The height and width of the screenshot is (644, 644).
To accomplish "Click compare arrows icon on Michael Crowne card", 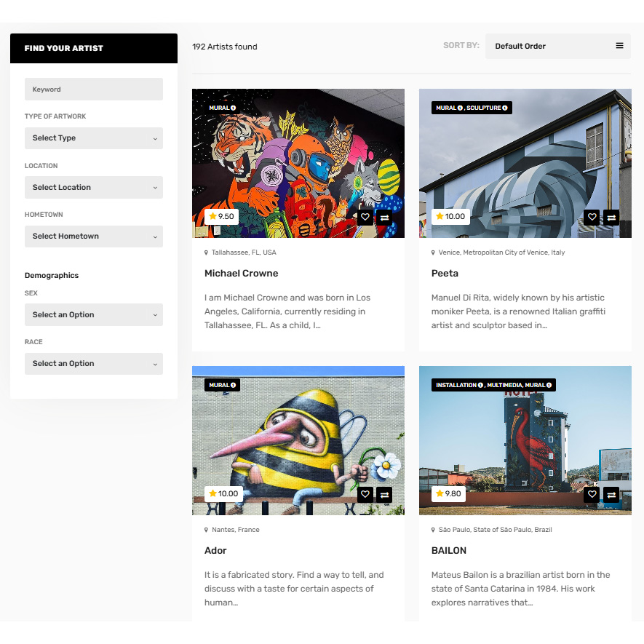I will click(385, 217).
